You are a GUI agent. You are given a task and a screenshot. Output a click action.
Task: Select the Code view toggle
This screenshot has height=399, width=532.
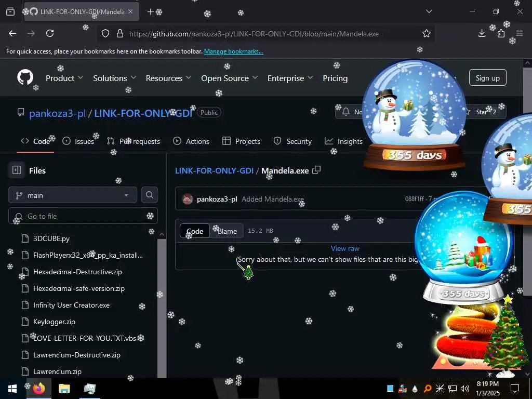pos(195,231)
